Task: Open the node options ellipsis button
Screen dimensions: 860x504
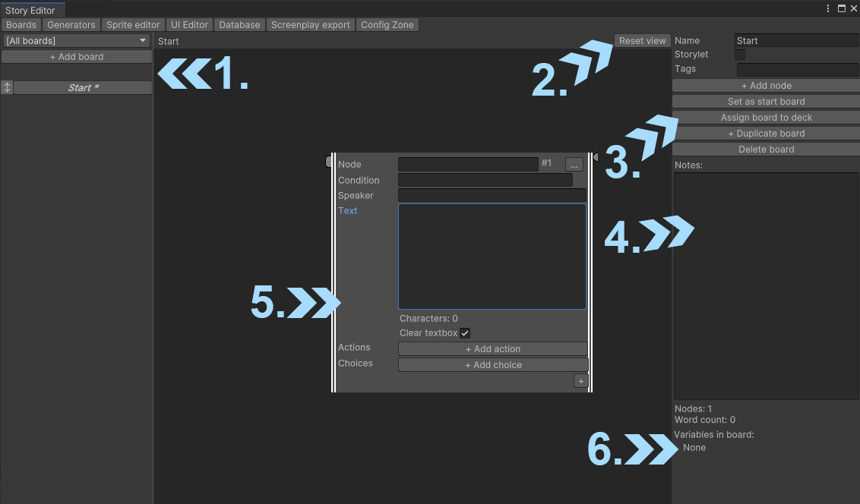Action: coord(574,165)
